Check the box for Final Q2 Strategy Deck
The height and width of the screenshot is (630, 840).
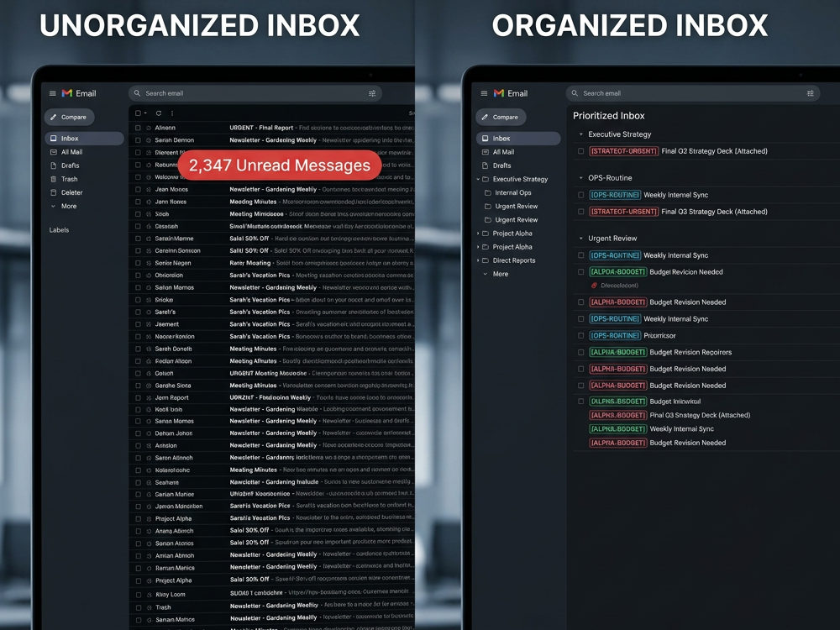[580, 151]
